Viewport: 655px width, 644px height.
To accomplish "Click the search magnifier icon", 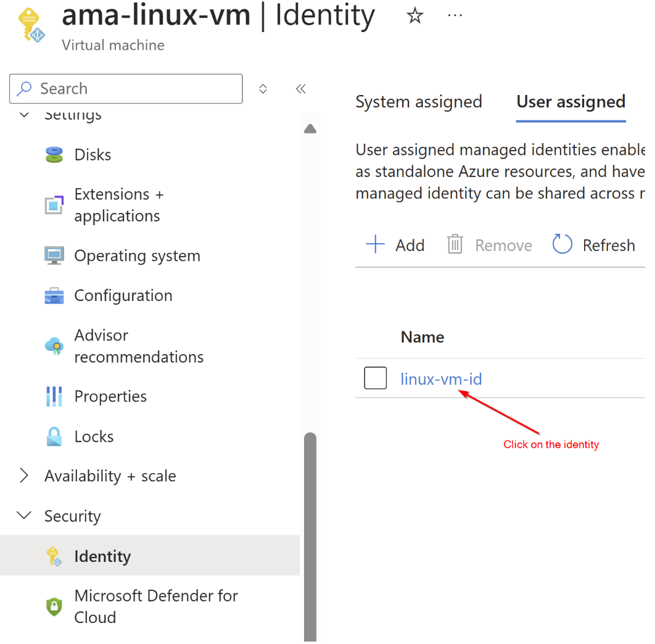I will pyautogui.click(x=24, y=88).
